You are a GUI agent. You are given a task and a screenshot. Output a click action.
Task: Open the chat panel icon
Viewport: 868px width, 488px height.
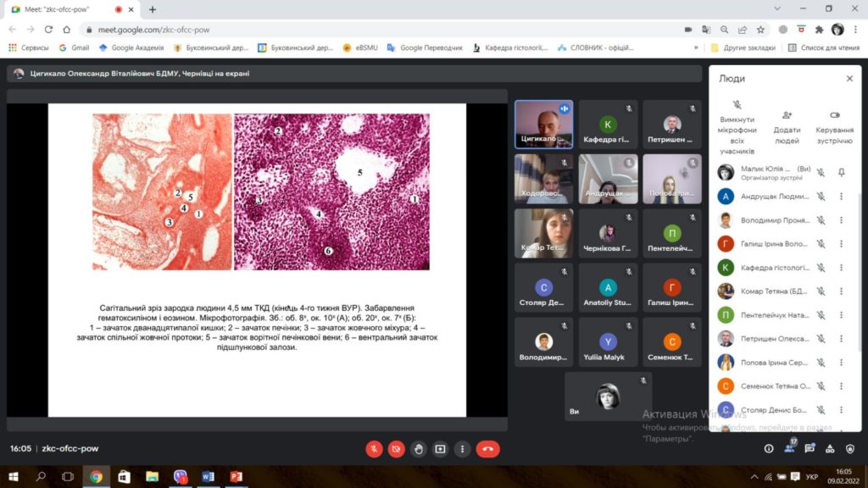click(810, 449)
